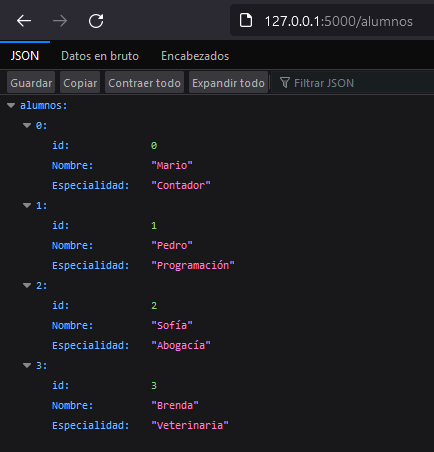434x452 pixels.
Task: Reload the page with the refresh icon
Action: pos(96,21)
